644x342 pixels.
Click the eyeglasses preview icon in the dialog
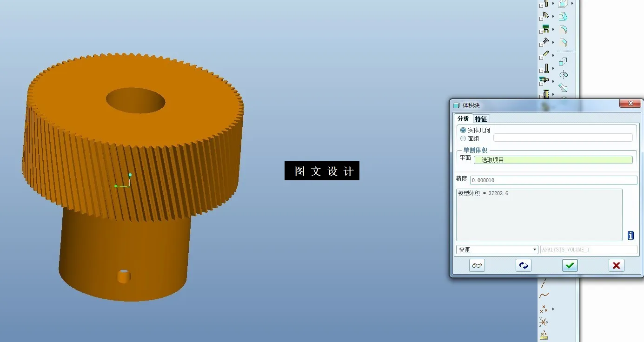tap(477, 265)
